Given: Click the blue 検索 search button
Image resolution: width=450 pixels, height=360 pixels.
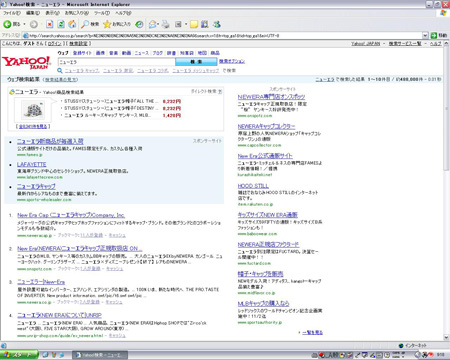Looking at the screenshot, I should pos(196,62).
